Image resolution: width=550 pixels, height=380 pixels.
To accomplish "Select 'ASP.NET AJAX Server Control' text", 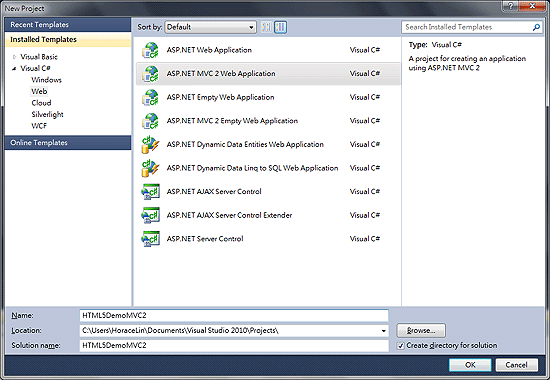I will point(214,192).
